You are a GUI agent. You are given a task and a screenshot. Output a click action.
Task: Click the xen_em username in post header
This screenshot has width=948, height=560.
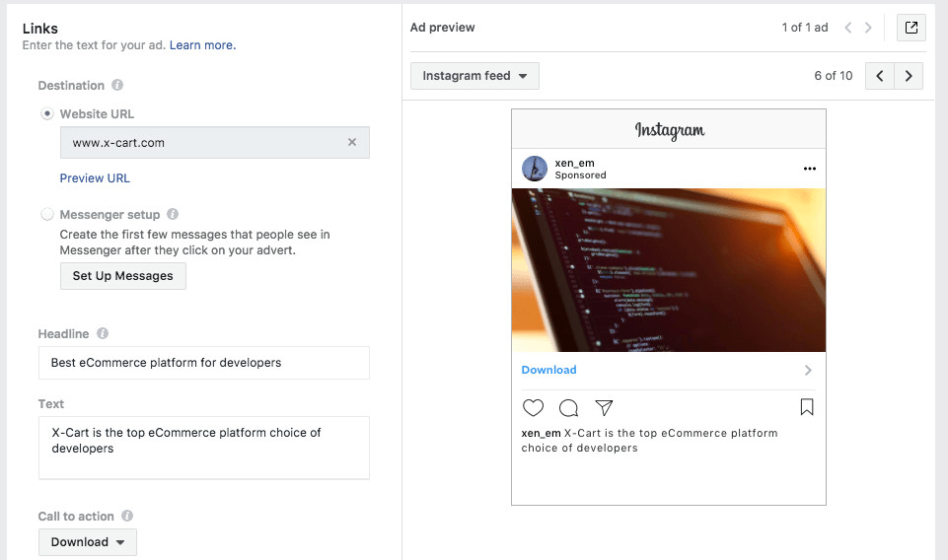(x=574, y=163)
